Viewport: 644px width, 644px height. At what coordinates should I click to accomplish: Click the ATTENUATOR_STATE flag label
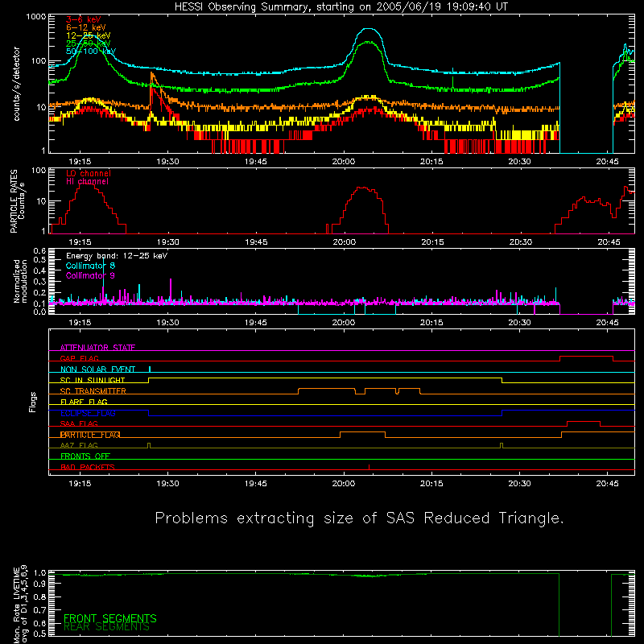97,348
